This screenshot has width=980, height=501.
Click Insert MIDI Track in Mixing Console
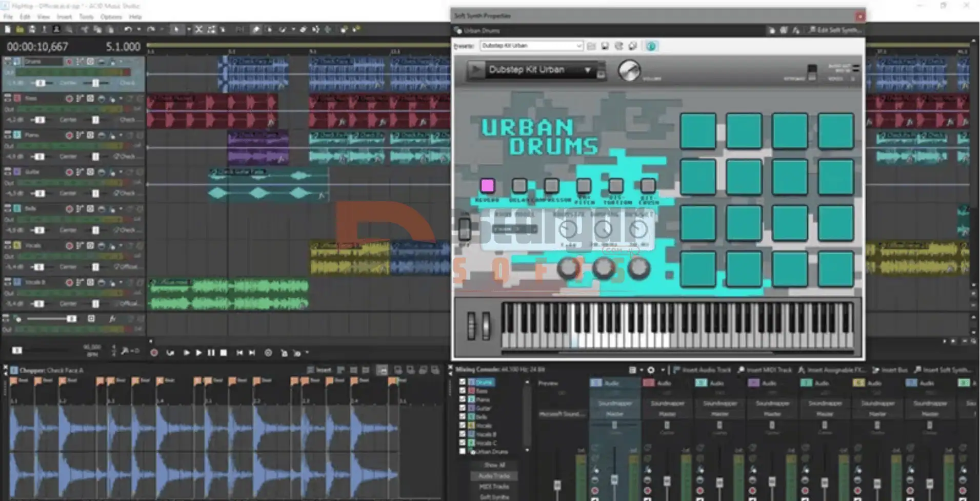click(765, 370)
